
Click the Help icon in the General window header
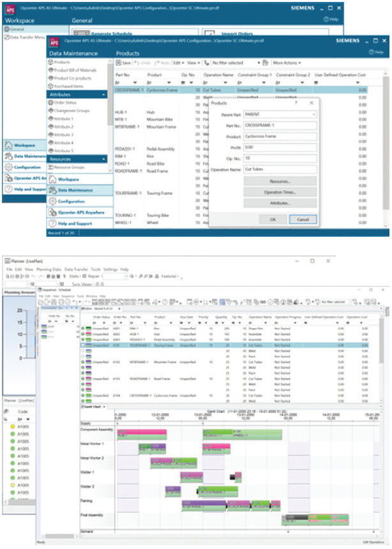tap(326, 19)
